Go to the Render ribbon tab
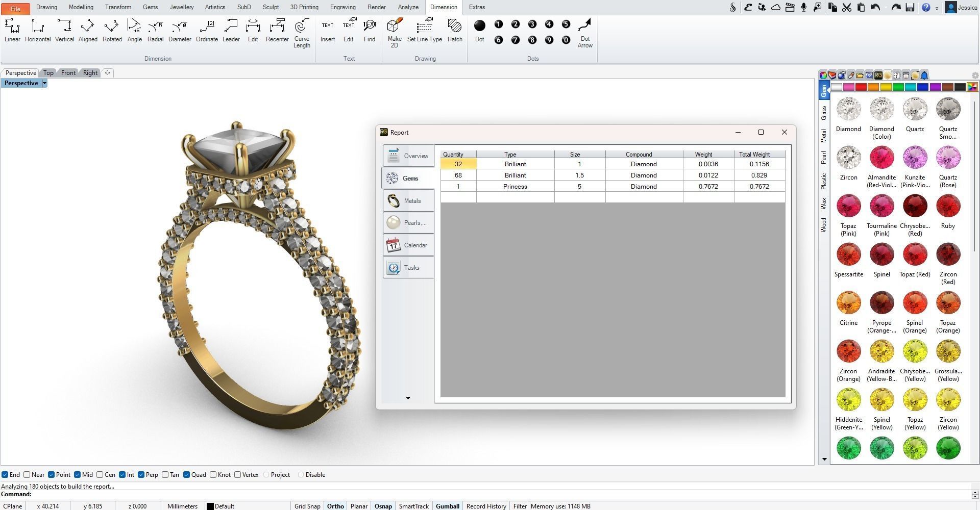 [x=377, y=7]
